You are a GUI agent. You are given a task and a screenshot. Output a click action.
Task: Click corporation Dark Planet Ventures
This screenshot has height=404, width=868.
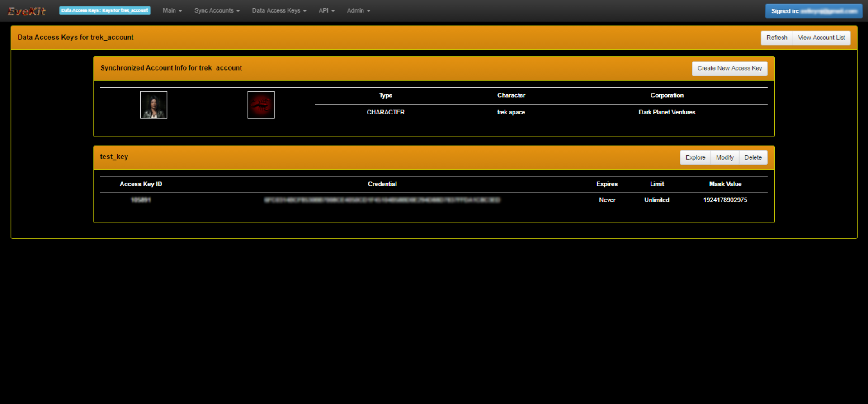[667, 112]
